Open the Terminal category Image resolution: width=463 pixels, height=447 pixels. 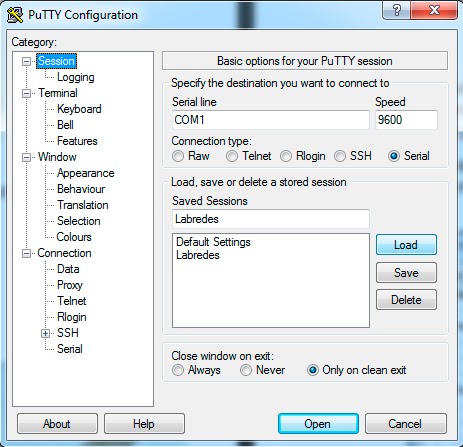58,93
